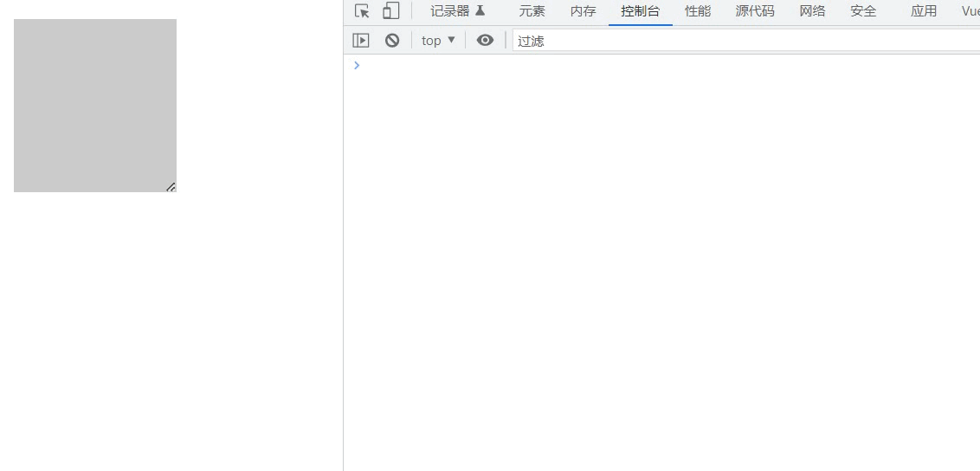Switch to the 网络 tab
The image size is (980, 471).
[813, 11]
